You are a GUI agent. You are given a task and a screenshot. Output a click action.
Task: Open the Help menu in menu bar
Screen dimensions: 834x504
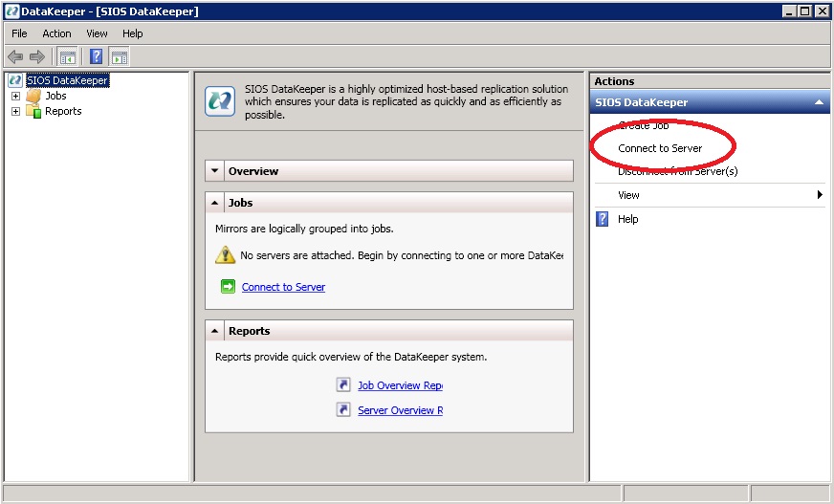132,33
